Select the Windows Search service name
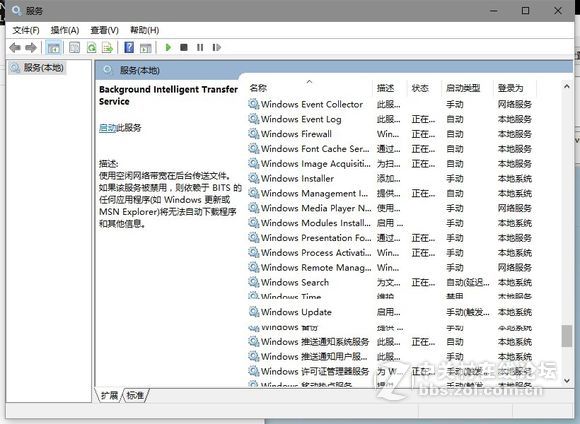Image resolution: width=580 pixels, height=424 pixels. tap(295, 282)
